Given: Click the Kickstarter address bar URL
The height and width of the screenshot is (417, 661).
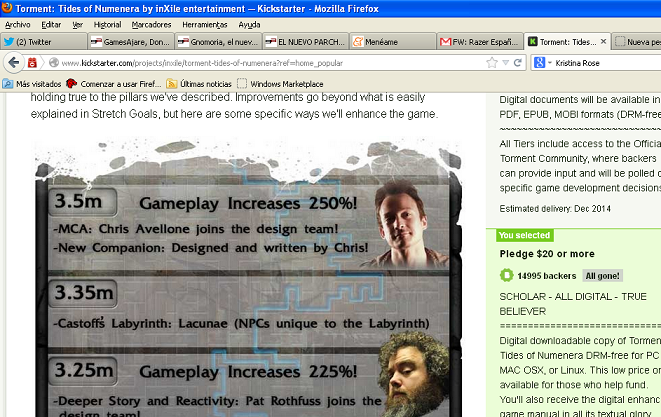Looking at the screenshot, I should click(x=202, y=63).
